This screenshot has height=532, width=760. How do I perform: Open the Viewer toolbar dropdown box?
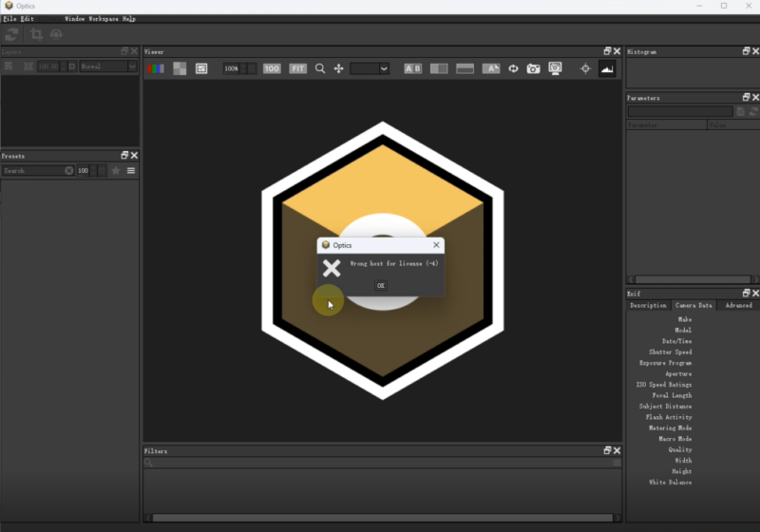point(370,68)
